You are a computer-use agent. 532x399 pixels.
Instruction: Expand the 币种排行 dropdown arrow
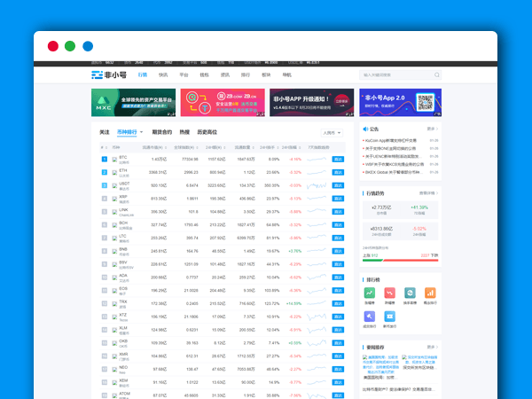(x=142, y=132)
